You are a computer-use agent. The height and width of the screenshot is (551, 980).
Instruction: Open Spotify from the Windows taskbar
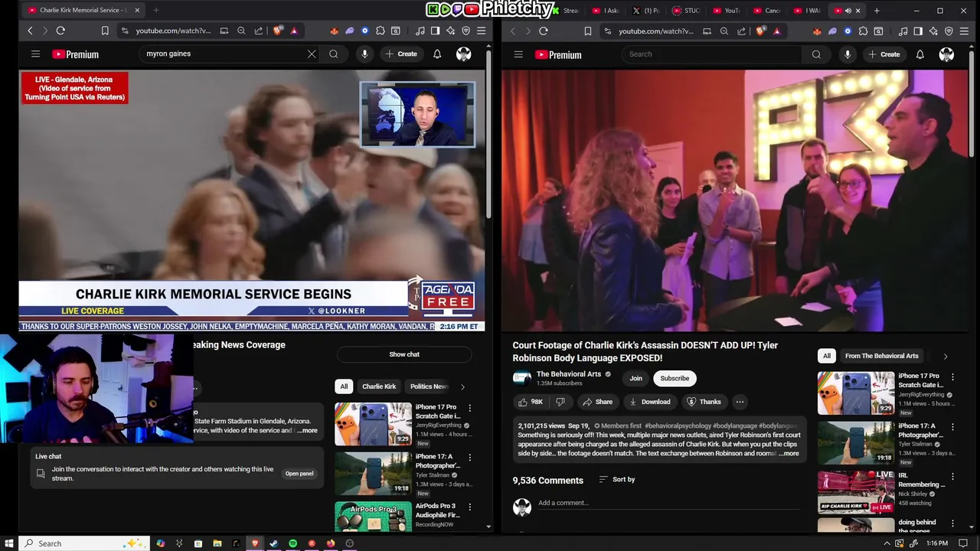point(292,543)
